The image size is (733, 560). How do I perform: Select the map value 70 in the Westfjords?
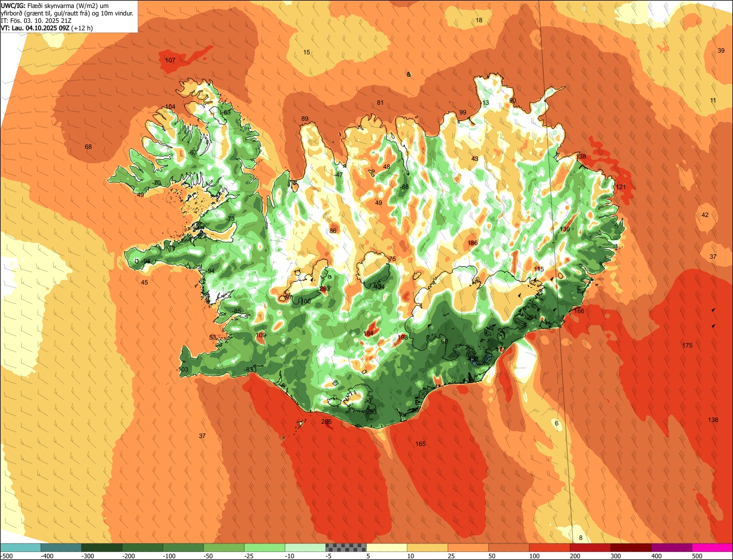[x=157, y=183]
